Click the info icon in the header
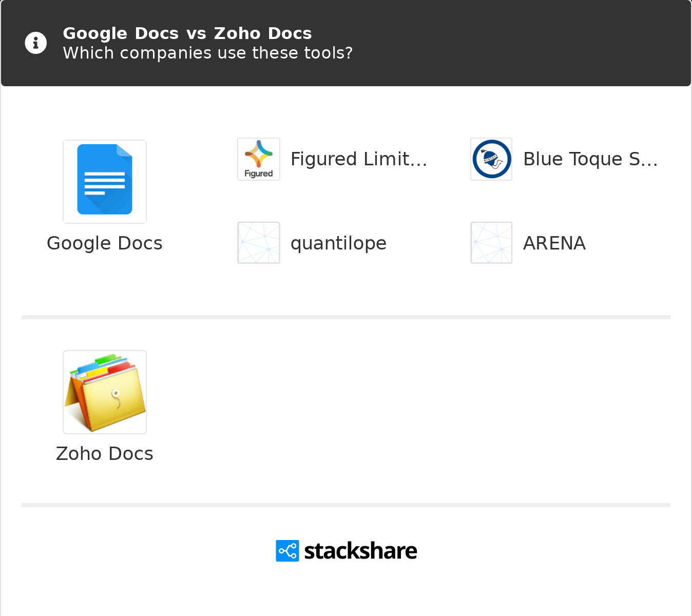692x616 pixels. (36, 43)
